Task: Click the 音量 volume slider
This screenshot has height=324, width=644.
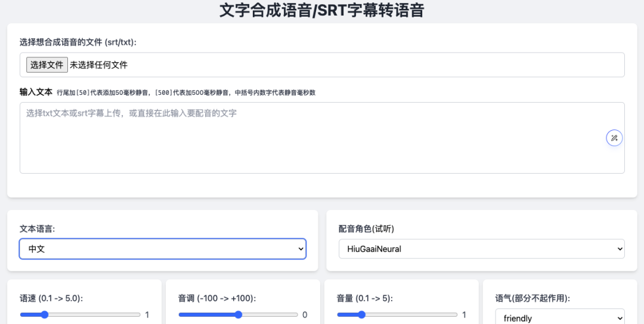Action: tap(397, 315)
